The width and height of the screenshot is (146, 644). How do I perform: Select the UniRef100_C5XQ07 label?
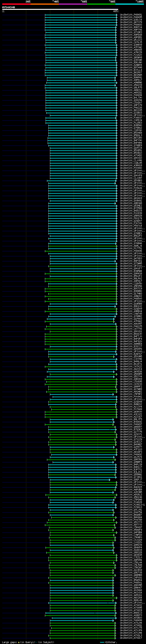(131, 103)
